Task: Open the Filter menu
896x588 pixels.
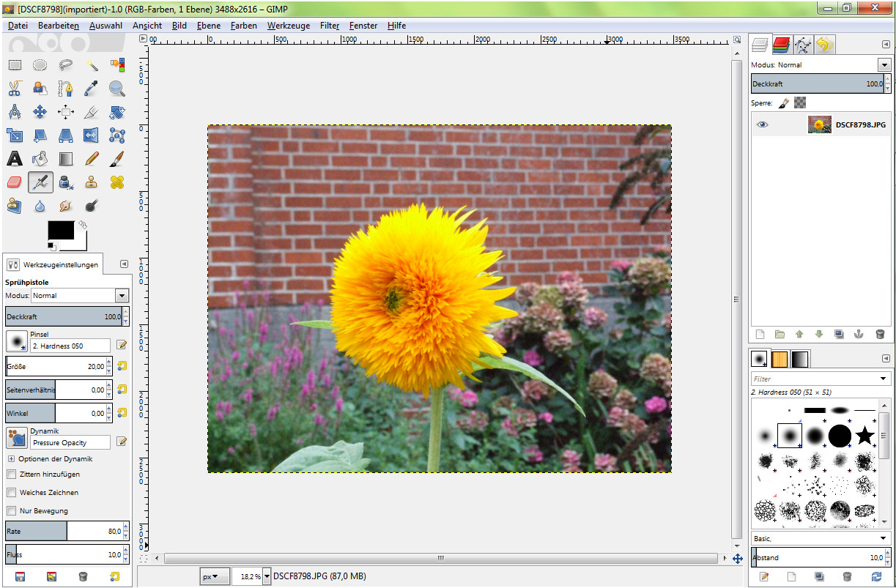Action: 329,26
